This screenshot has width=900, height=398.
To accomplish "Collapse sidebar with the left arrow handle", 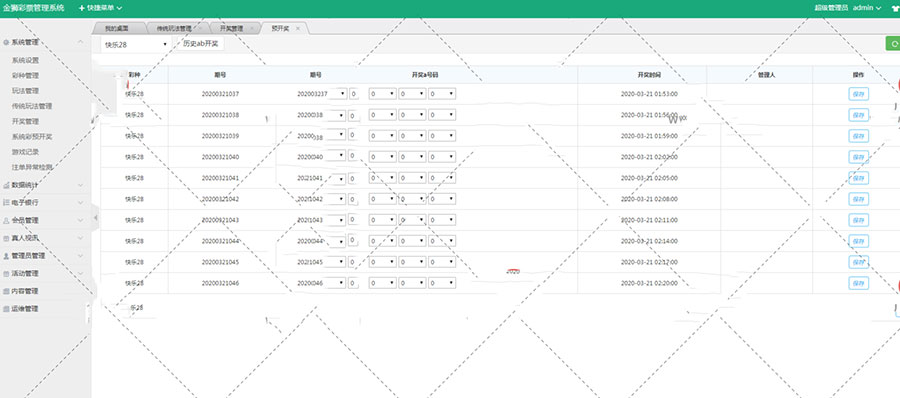I will click(x=95, y=217).
